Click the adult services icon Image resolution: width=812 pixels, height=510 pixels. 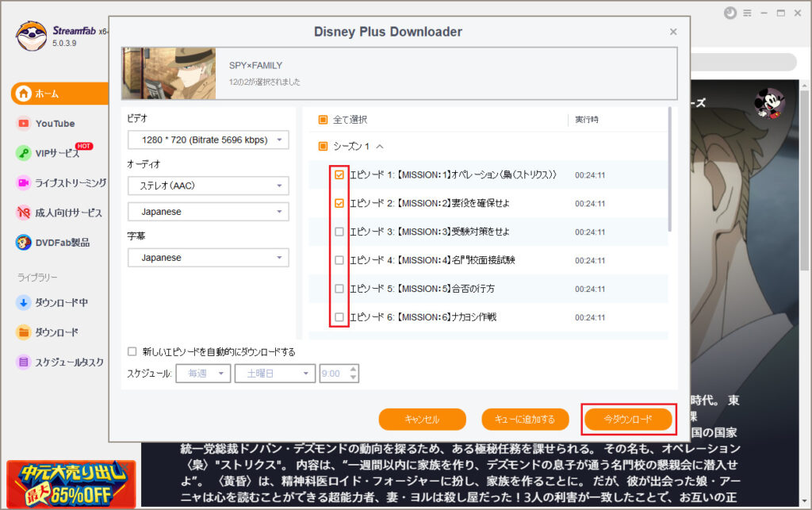pos(23,213)
